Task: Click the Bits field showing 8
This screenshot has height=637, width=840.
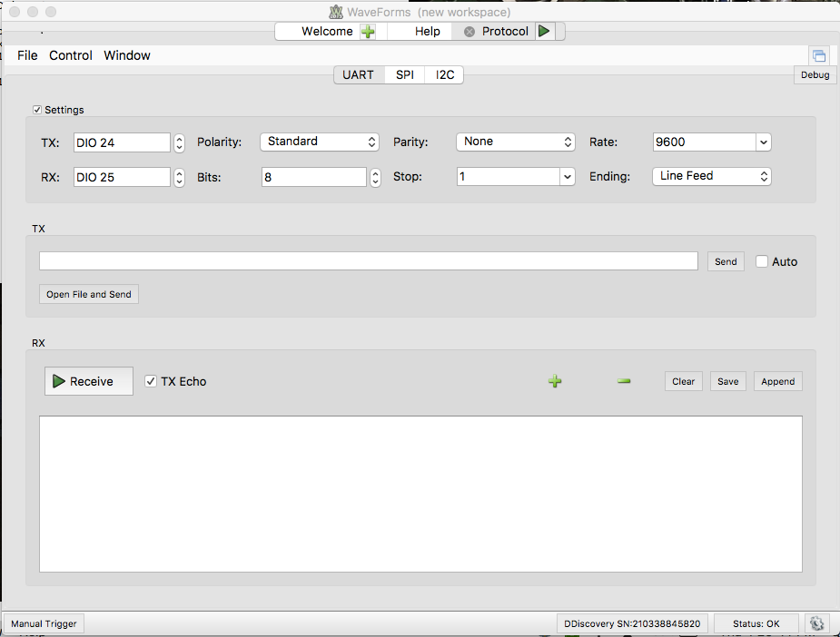Action: pos(314,177)
